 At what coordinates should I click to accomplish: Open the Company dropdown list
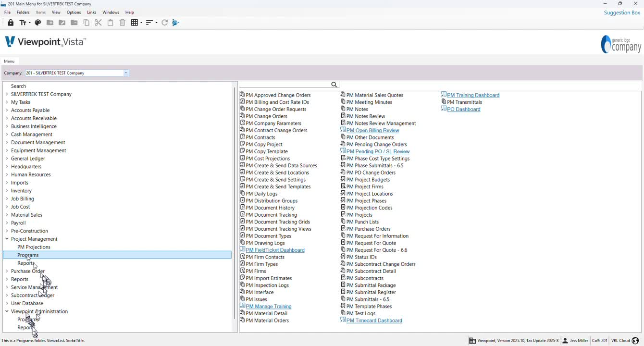tap(126, 73)
